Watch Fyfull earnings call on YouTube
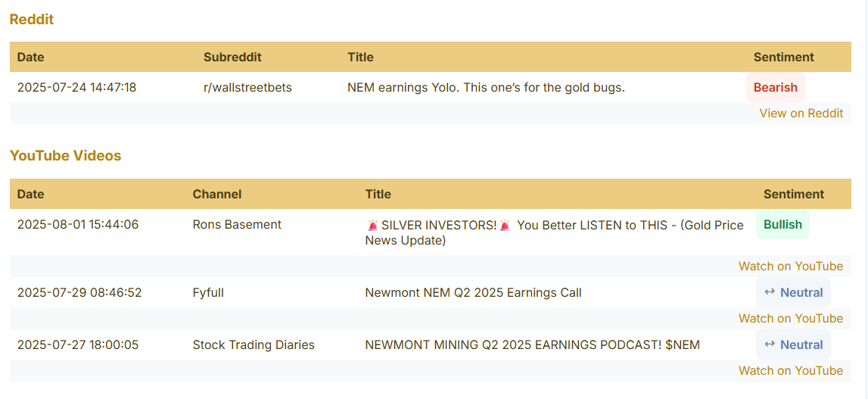868x399 pixels. pos(791,319)
